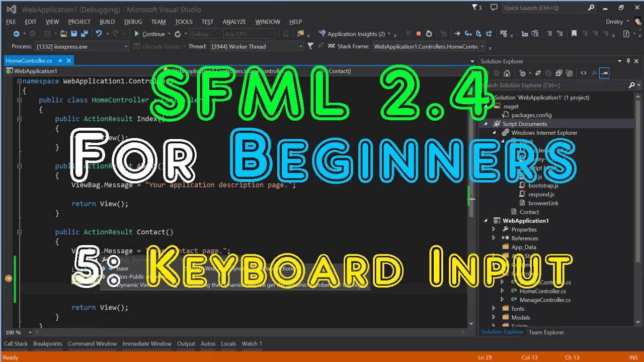The image size is (644, 362).
Task: Expand the References node
Action: pyautogui.click(x=494, y=238)
